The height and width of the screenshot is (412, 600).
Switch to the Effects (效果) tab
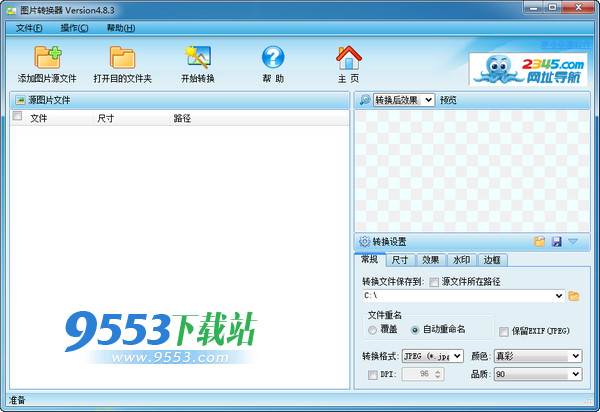coord(430,260)
